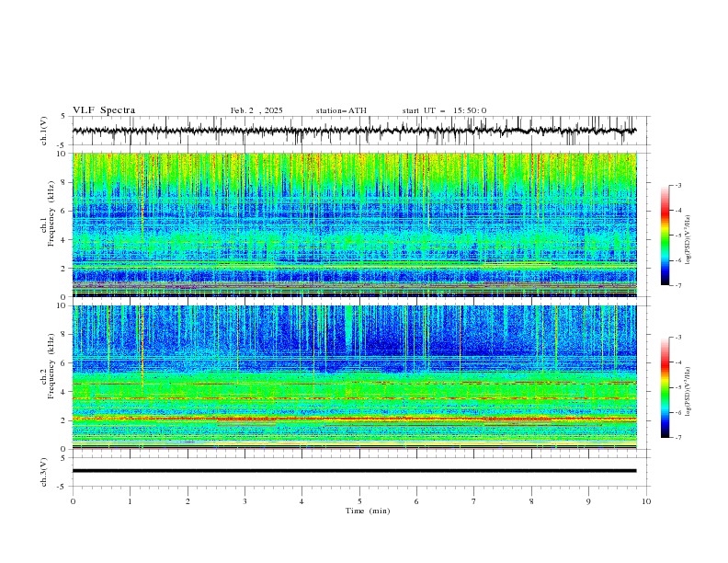Click the "-7" tick of the lower color bar

[678, 438]
